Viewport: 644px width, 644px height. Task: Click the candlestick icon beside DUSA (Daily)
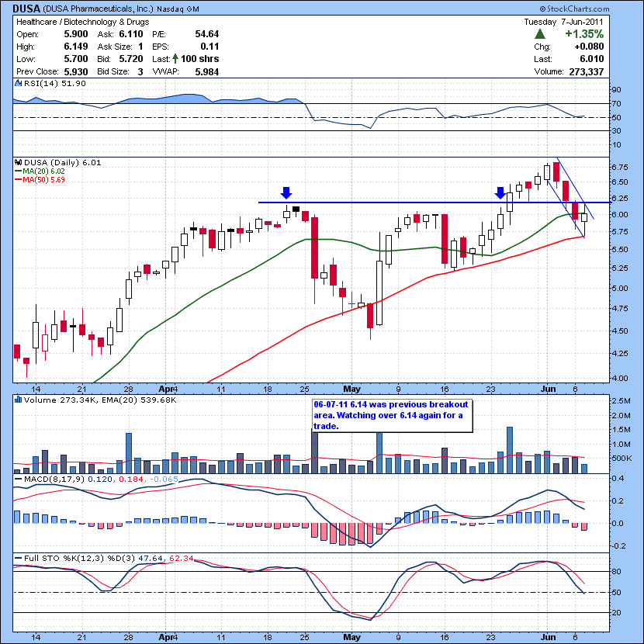coord(18,162)
